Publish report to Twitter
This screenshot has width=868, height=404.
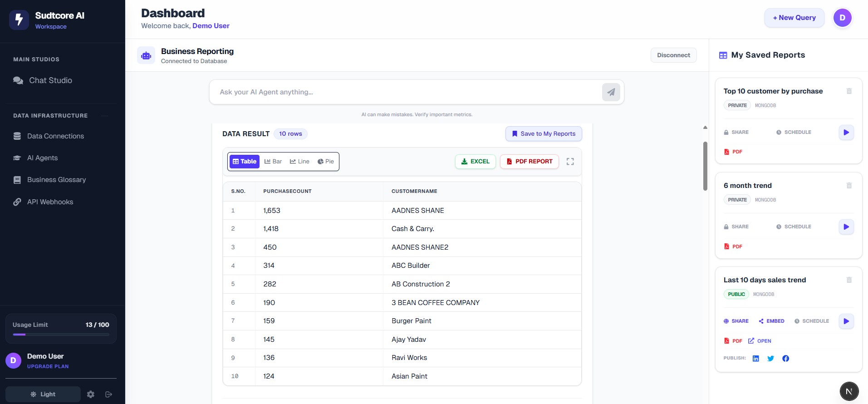point(770,359)
